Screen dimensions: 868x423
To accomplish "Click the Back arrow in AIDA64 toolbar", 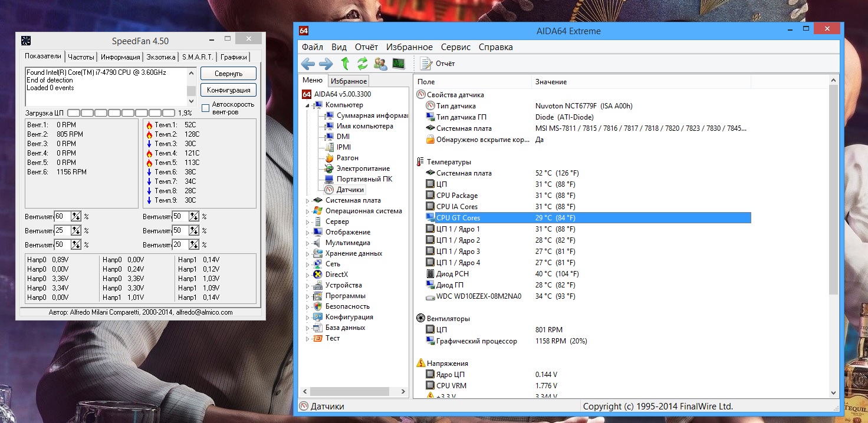I will [308, 64].
